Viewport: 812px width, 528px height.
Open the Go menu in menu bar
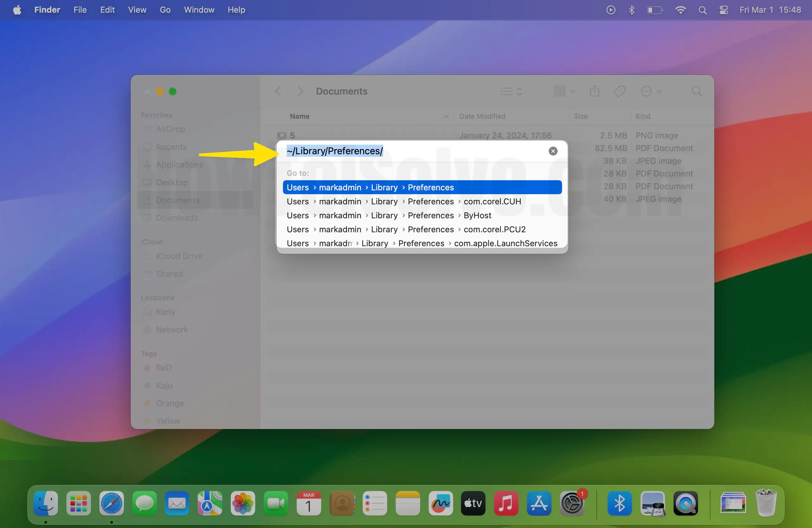[x=165, y=10]
